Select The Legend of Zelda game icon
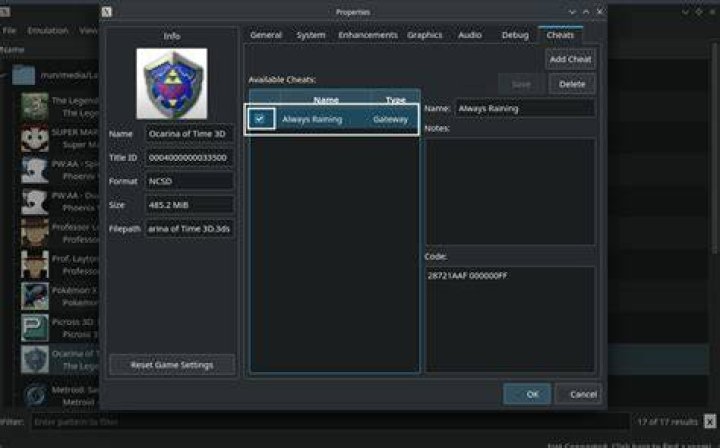Screen dimensions: 720x448 click(x=35, y=106)
